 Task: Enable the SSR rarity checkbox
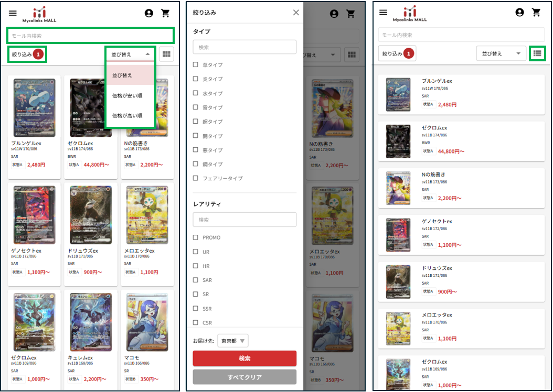click(x=195, y=308)
